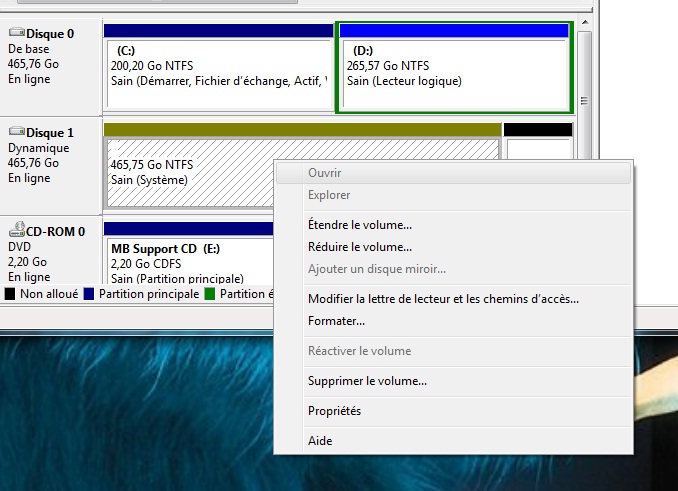Select Formater in the context menu
The image size is (678, 491).
[x=336, y=321]
